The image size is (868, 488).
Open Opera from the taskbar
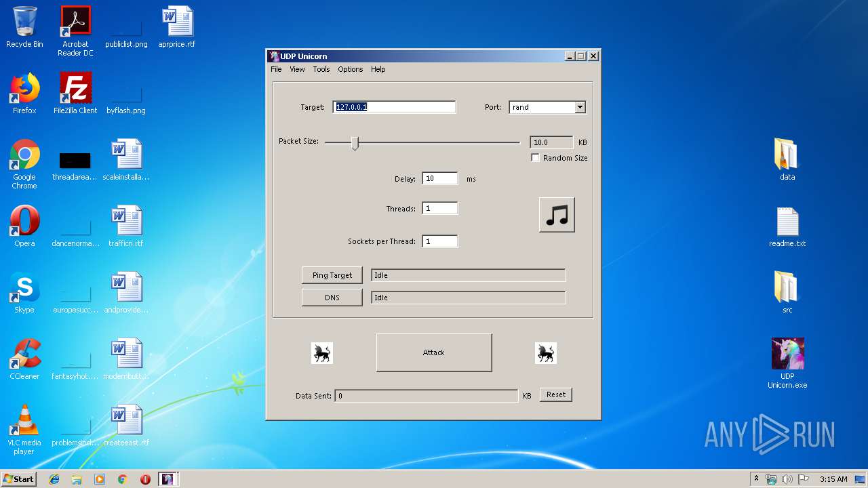(145, 479)
